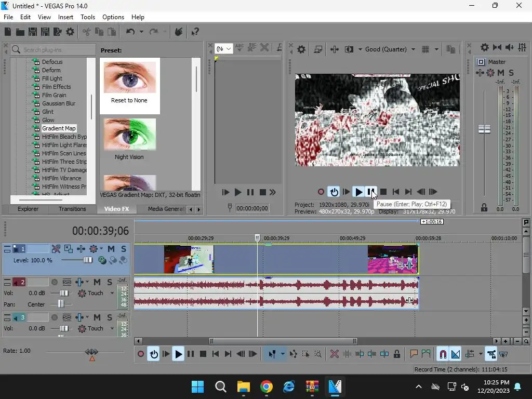The image size is (532, 399).
Task: Adjust the Master volume fader
Action: click(x=484, y=129)
